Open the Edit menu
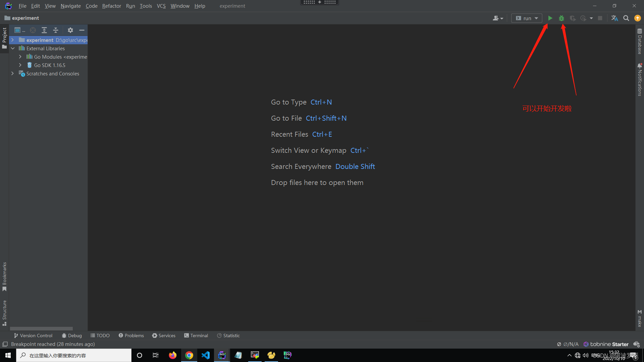The height and width of the screenshot is (362, 644). coord(36,6)
